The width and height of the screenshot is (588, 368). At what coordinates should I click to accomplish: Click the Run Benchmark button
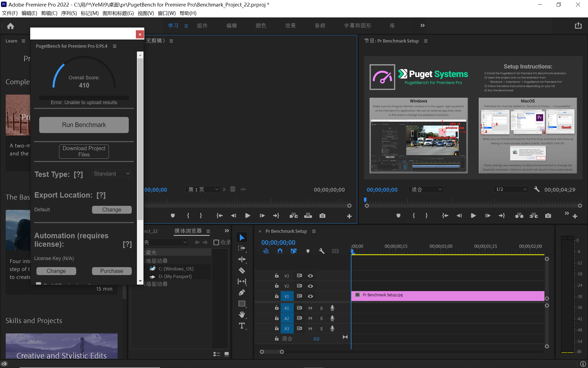click(x=84, y=125)
